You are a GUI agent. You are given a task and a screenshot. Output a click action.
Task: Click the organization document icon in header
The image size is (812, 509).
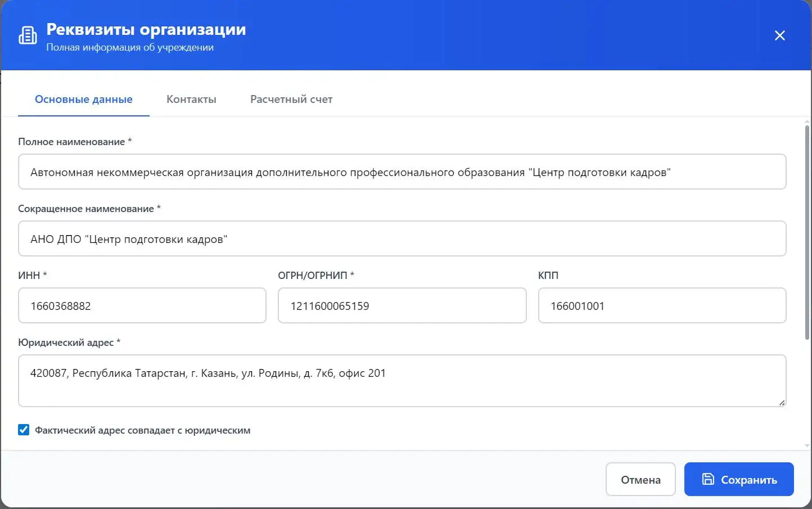(x=28, y=35)
